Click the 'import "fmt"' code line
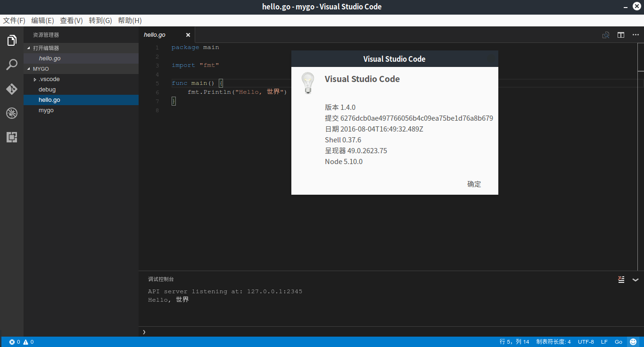This screenshot has height=347, width=644. 195,65
